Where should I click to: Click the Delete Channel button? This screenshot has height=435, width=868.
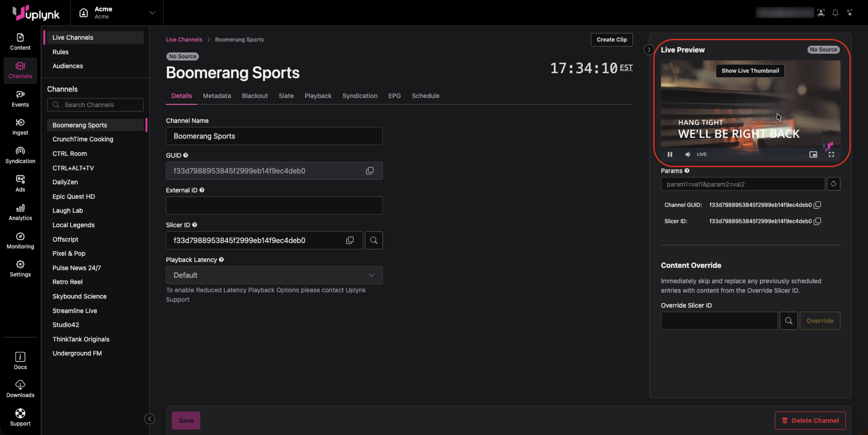pyautogui.click(x=810, y=420)
